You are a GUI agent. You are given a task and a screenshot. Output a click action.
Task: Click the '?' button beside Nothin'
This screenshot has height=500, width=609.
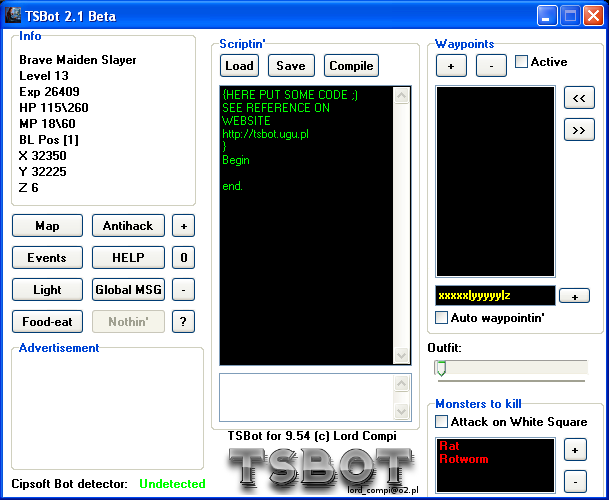click(182, 321)
